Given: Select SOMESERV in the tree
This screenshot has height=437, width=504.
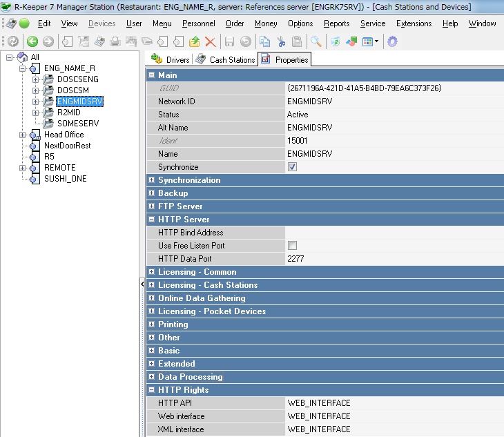Looking at the screenshot, I should click(x=78, y=124).
